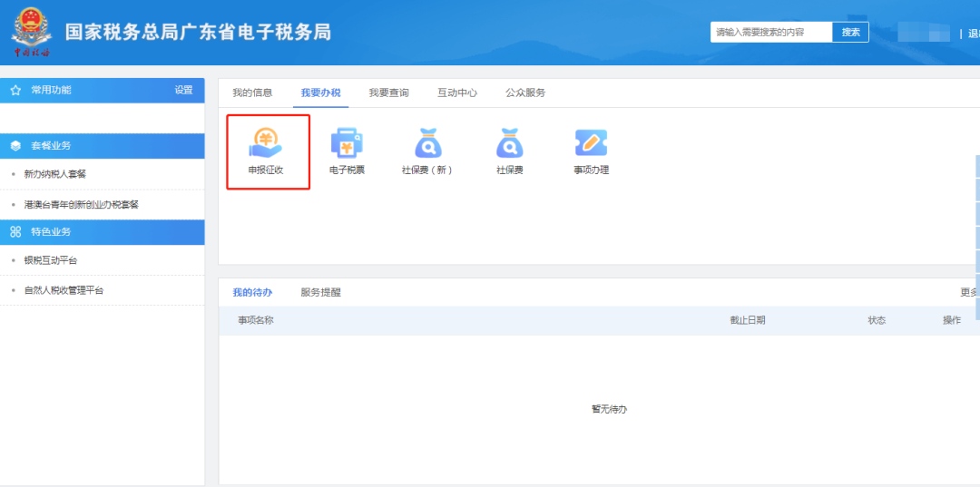Click the search input field
Image resolution: width=980 pixels, height=487 pixels.
[771, 33]
